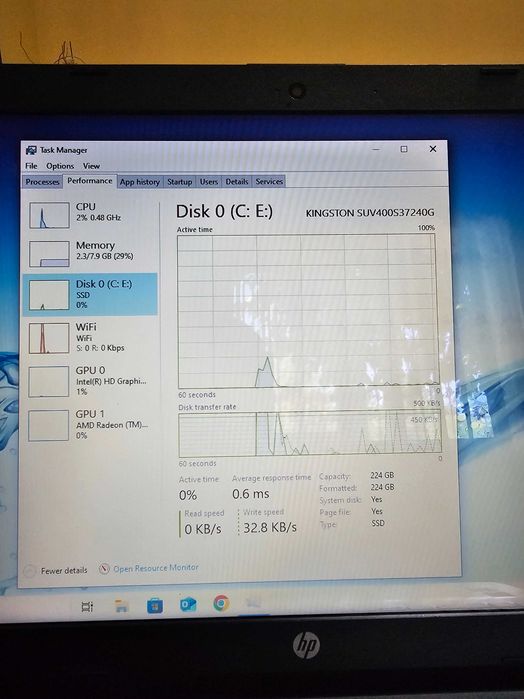The width and height of the screenshot is (524, 699).
Task: Switch to the App history tab
Action: (140, 181)
